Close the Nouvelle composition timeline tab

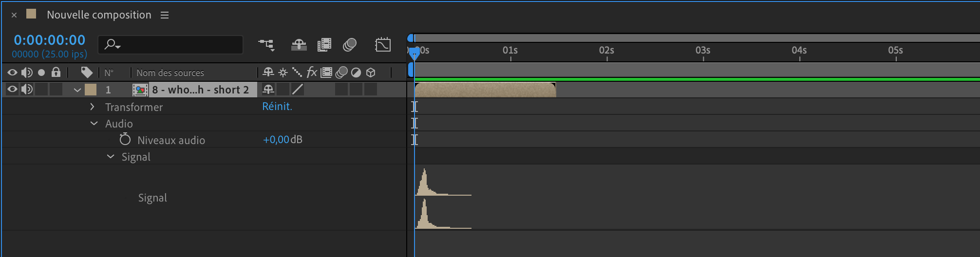point(14,15)
